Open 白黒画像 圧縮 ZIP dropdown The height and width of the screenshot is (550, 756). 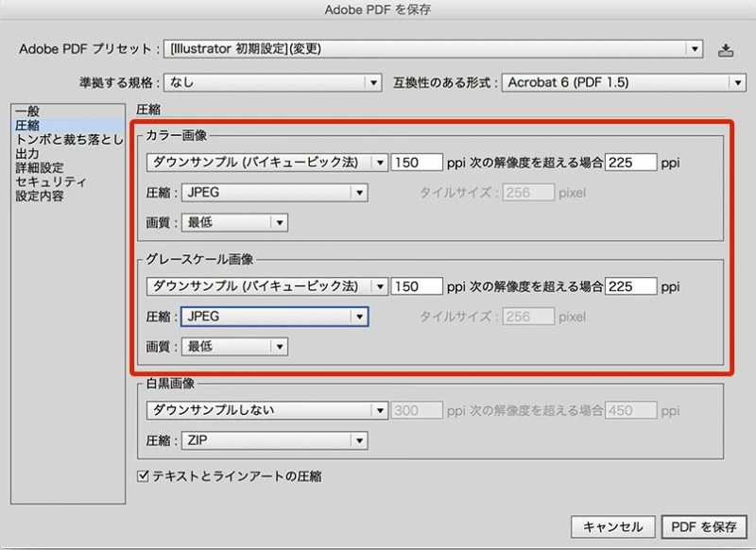click(x=274, y=440)
